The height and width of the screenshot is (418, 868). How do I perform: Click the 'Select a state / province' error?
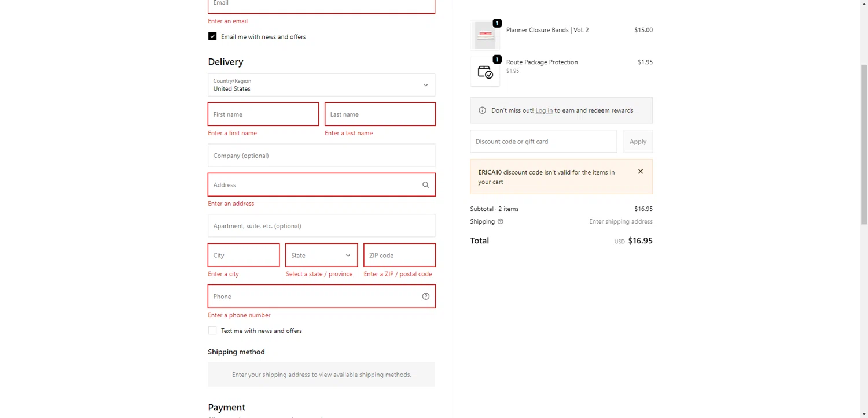[x=319, y=274]
